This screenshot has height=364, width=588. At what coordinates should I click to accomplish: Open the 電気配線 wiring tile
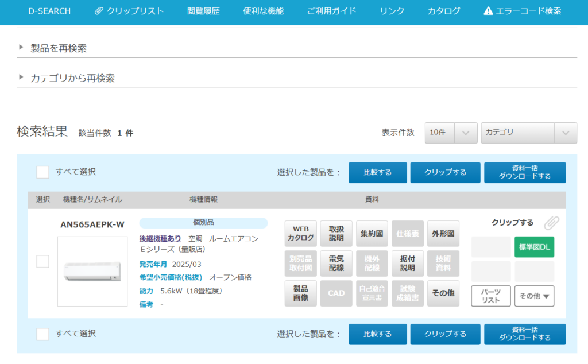coord(336,264)
